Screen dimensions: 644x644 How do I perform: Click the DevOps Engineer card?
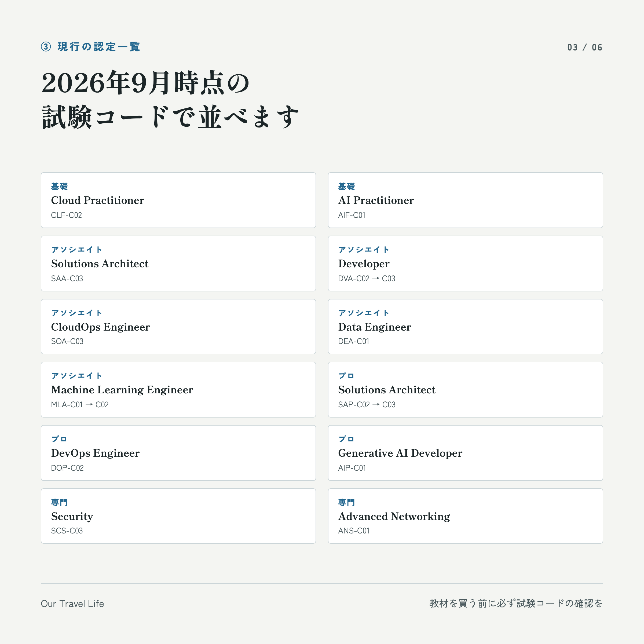click(x=178, y=453)
